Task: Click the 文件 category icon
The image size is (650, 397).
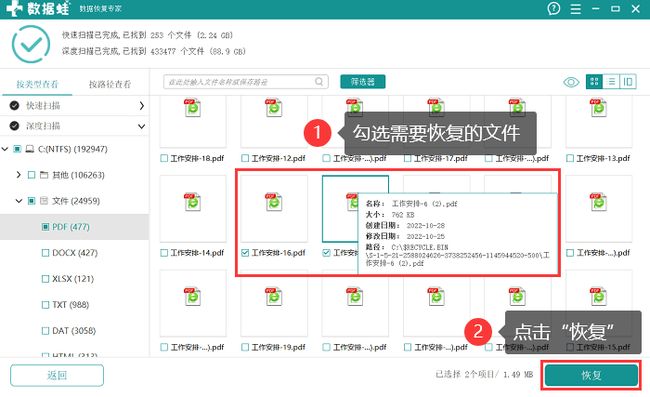Action: (x=44, y=201)
